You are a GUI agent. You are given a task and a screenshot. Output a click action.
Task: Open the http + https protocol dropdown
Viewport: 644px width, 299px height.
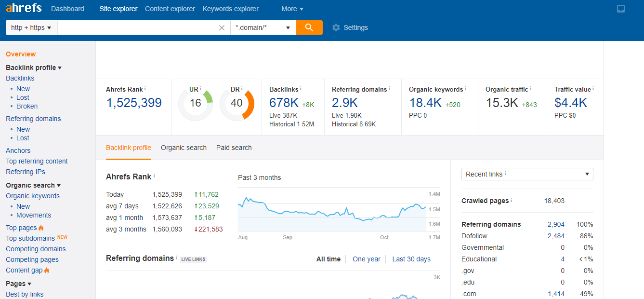(31, 27)
